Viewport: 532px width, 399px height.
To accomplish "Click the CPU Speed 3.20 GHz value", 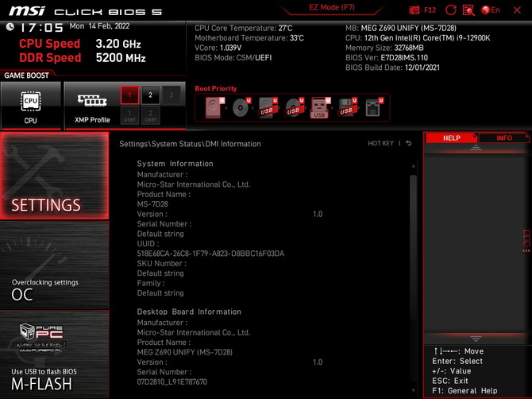I will tap(118, 44).
